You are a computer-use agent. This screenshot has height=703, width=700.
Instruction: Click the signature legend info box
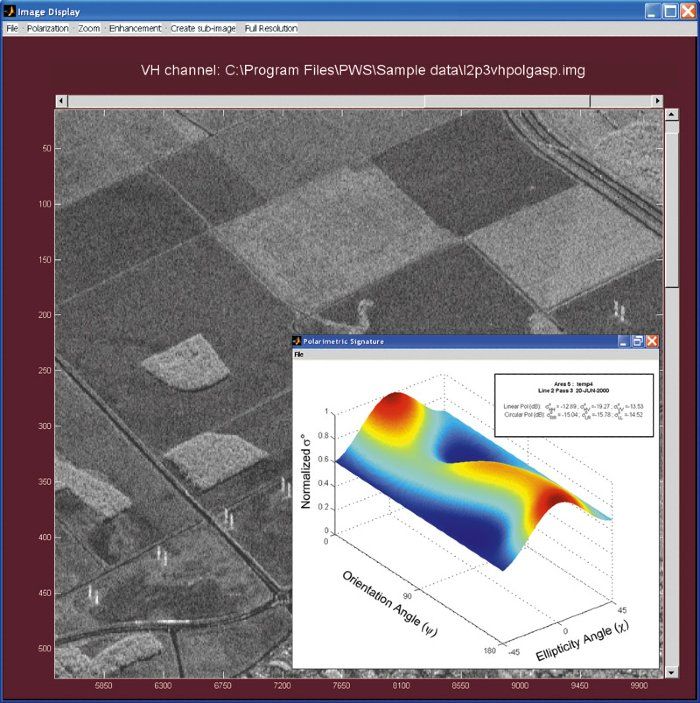click(574, 405)
